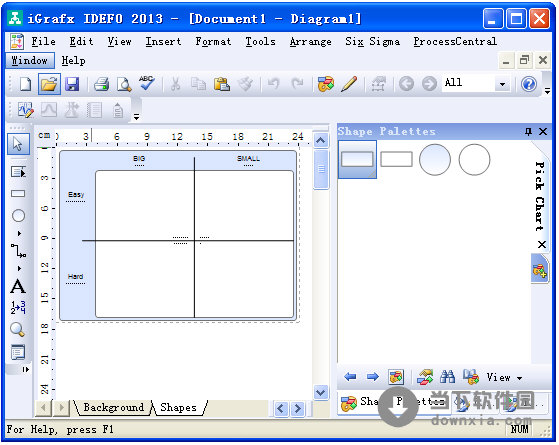Click the Save floppy disk icon
Image resolution: width=559 pixels, height=445 pixels.
[72, 85]
